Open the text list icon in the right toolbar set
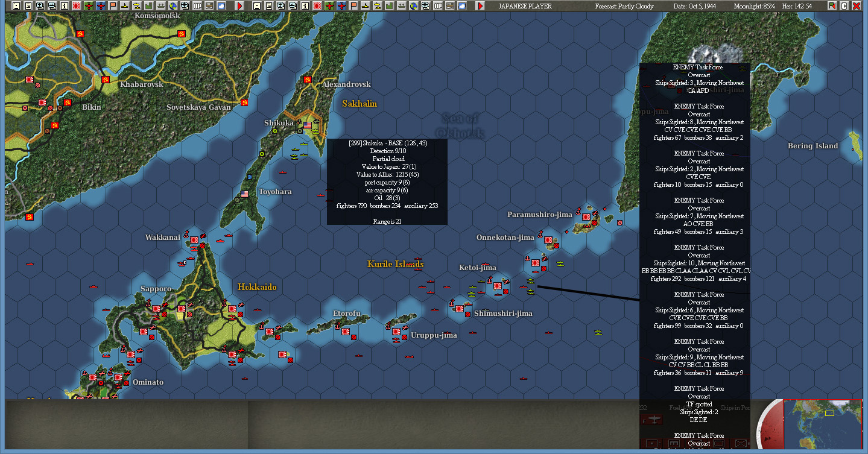 point(269,6)
